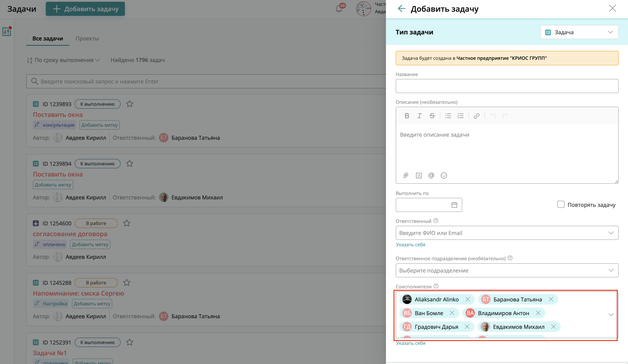
Task: Mark task ID 1254600 as favorite
Action: coord(126,223)
